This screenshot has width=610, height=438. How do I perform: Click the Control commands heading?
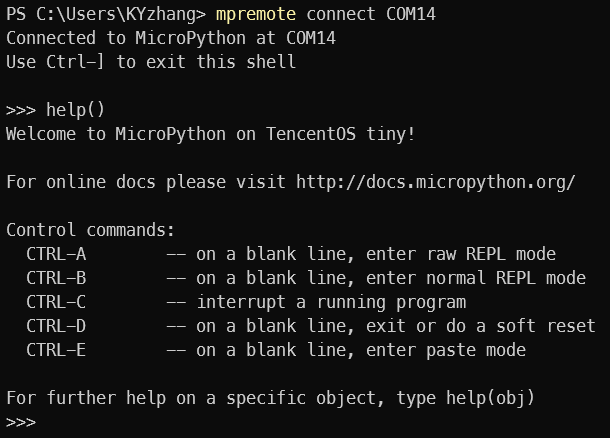[90, 230]
